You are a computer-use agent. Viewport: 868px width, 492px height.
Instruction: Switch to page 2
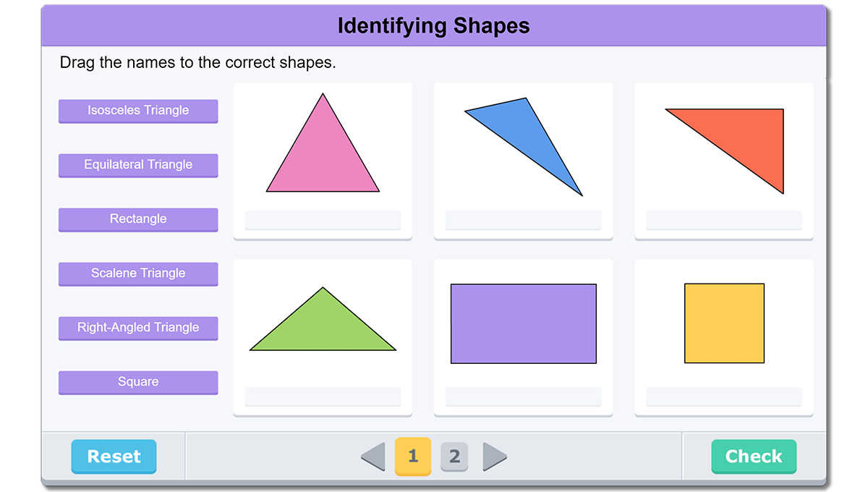[454, 457]
